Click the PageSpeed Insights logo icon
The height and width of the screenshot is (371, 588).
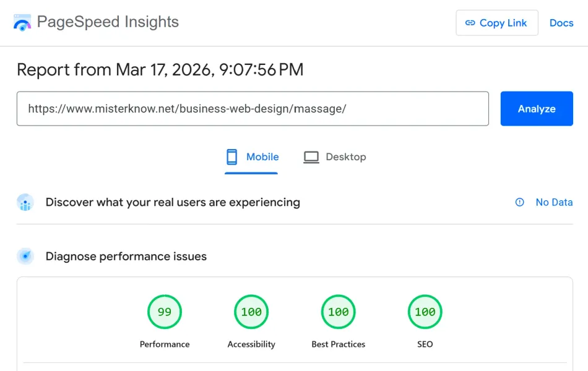tap(22, 23)
